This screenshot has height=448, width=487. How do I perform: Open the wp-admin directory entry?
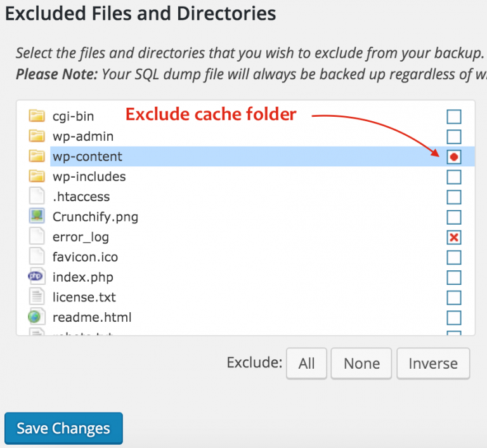tap(82, 136)
